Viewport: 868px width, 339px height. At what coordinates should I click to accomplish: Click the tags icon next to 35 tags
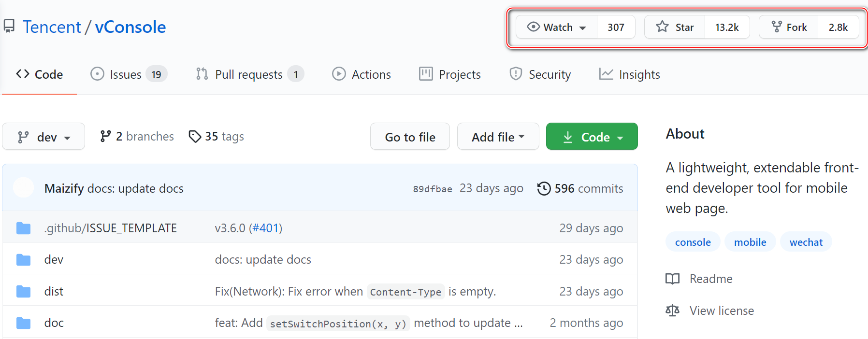tap(195, 137)
